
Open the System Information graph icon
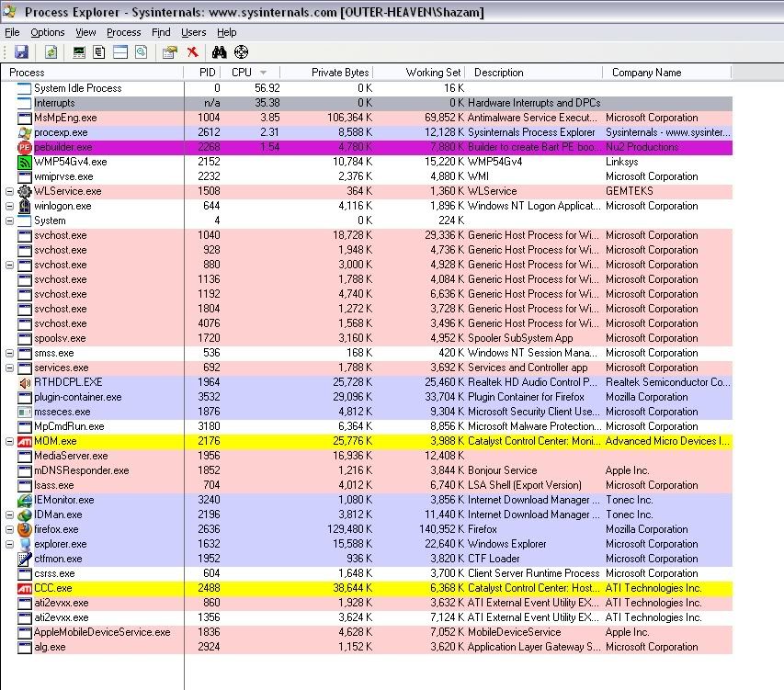tap(79, 52)
